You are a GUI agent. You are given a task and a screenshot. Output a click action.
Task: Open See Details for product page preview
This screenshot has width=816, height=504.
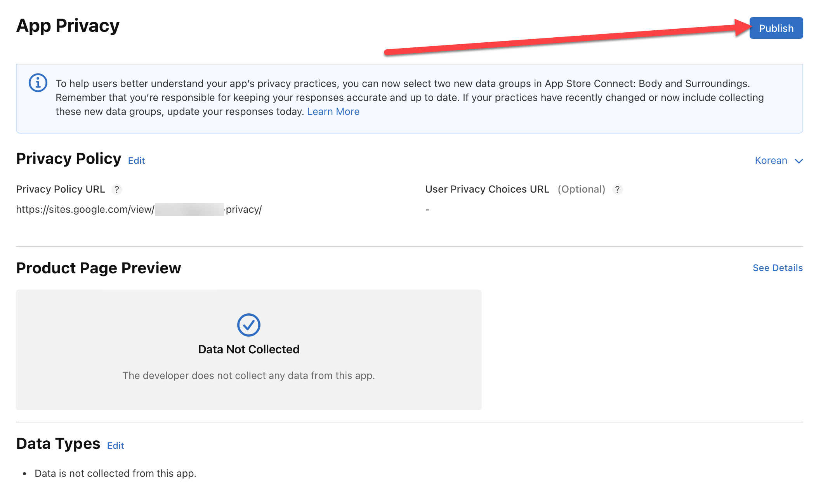click(x=778, y=268)
